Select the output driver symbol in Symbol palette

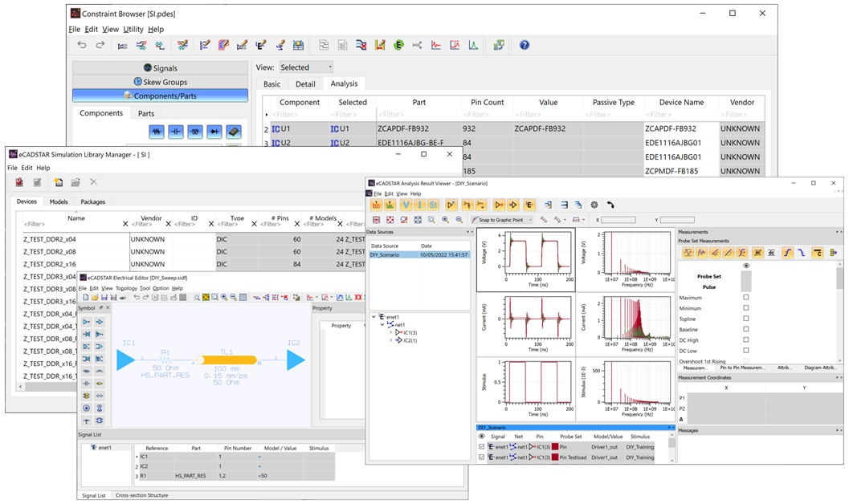[87, 322]
